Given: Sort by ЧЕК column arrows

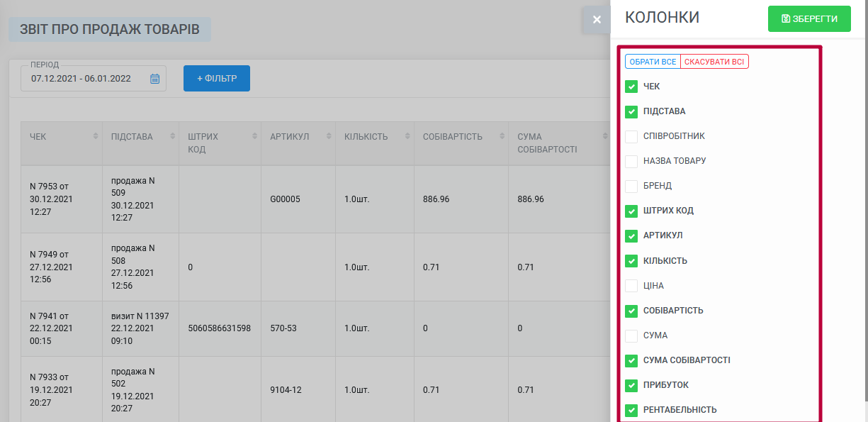Looking at the screenshot, I should tap(96, 136).
